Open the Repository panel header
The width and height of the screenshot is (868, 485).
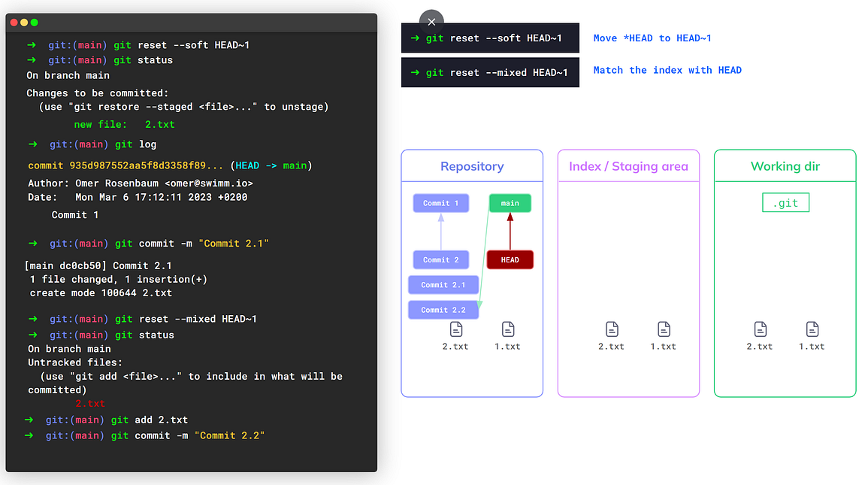coord(472,165)
